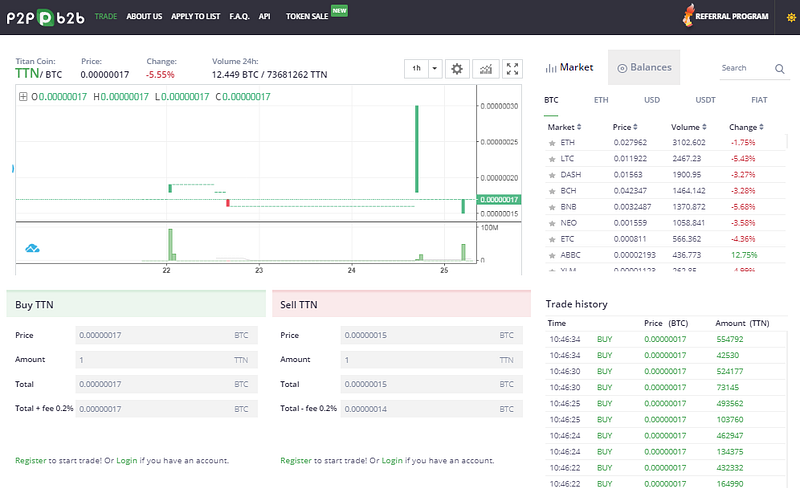Open the F.A.Q. page
This screenshot has width=800, height=488.
(x=239, y=16)
